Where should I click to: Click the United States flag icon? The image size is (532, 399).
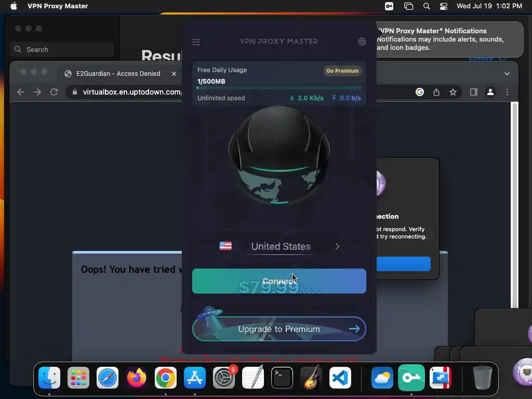(225, 246)
